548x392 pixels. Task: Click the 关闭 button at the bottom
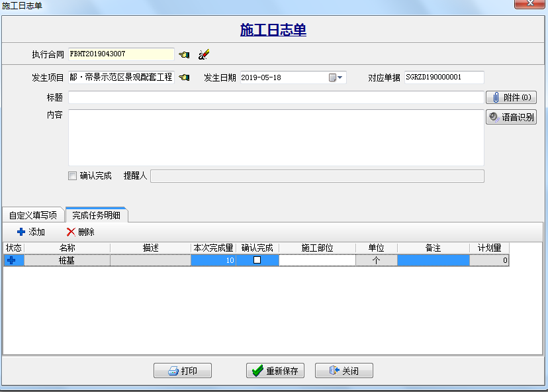pos(343,371)
